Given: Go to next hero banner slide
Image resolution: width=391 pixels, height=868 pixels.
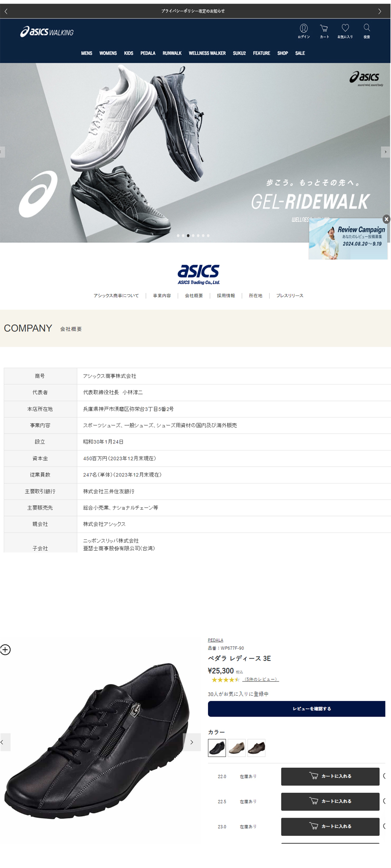Looking at the screenshot, I should 385,152.
